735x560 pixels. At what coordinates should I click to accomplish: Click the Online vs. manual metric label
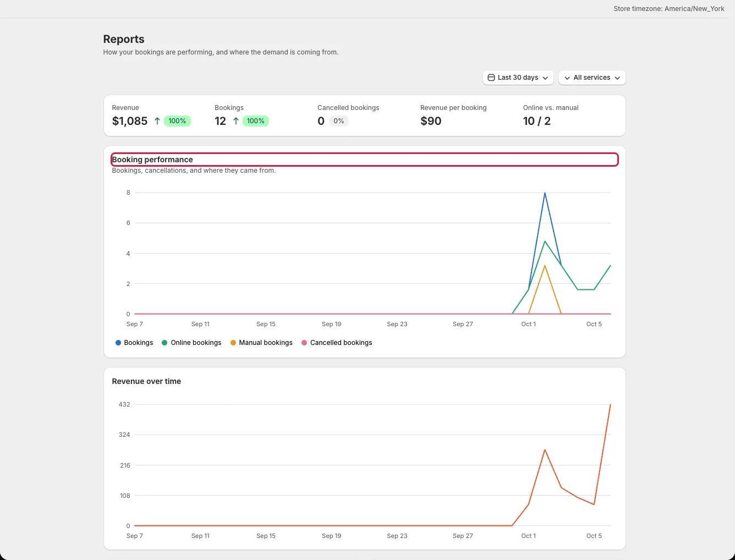pyautogui.click(x=551, y=108)
